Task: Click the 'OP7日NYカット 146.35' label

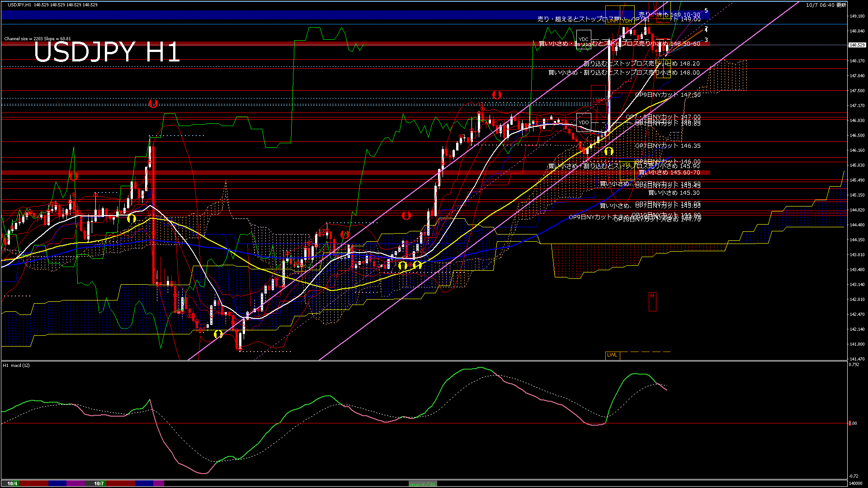Action: point(668,146)
